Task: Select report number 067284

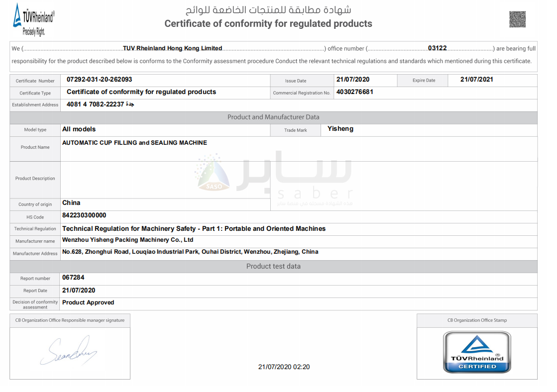Action: coord(73,278)
